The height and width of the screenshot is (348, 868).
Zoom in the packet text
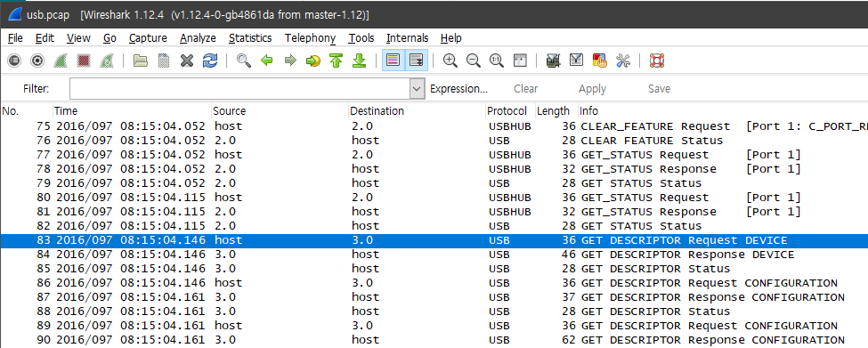pos(450,61)
